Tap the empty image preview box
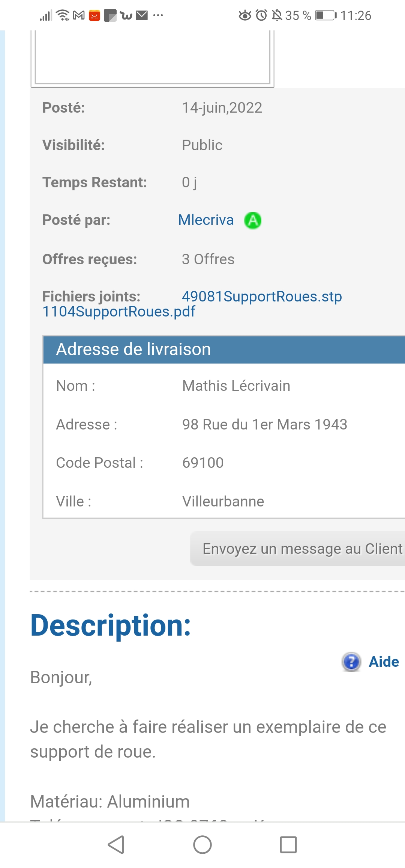Viewport: 405px width, 868px height. pyautogui.click(x=152, y=57)
